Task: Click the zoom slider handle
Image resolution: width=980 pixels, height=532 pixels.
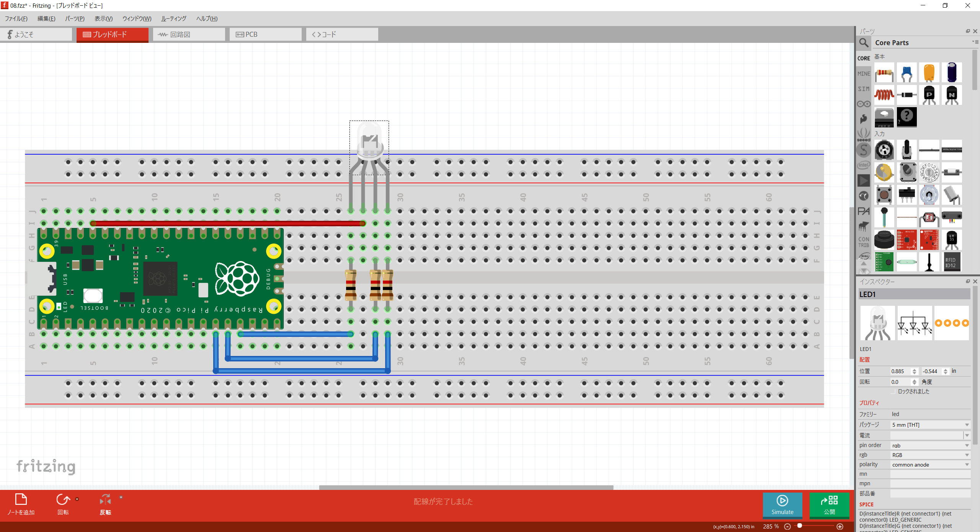Action: click(x=800, y=526)
